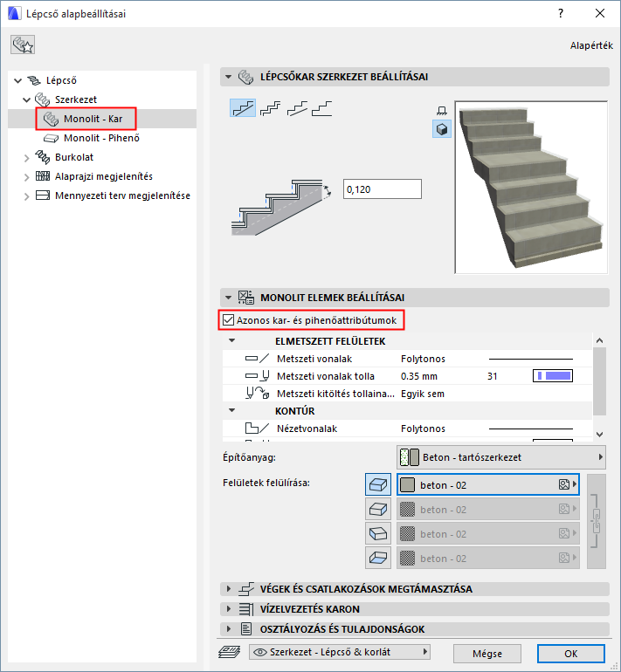Click texture icon on first beton - 02
Image resolution: width=621 pixels, height=672 pixels.
564,484
